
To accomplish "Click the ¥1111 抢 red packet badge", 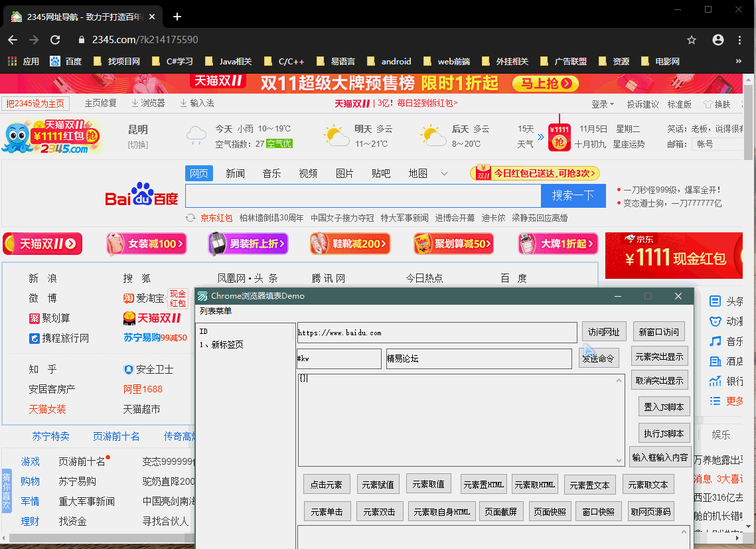I will coord(559,137).
